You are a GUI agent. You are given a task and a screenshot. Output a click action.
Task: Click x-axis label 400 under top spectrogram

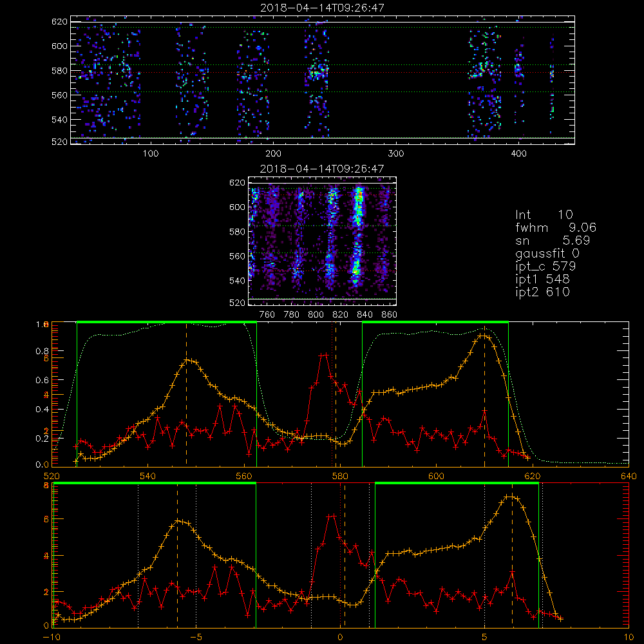518,154
